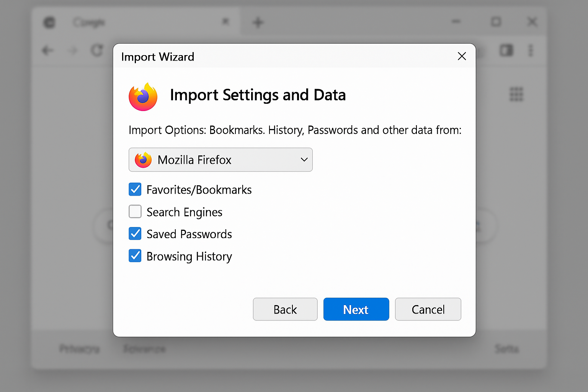Disable the Browsing History checkbox

[x=135, y=256]
